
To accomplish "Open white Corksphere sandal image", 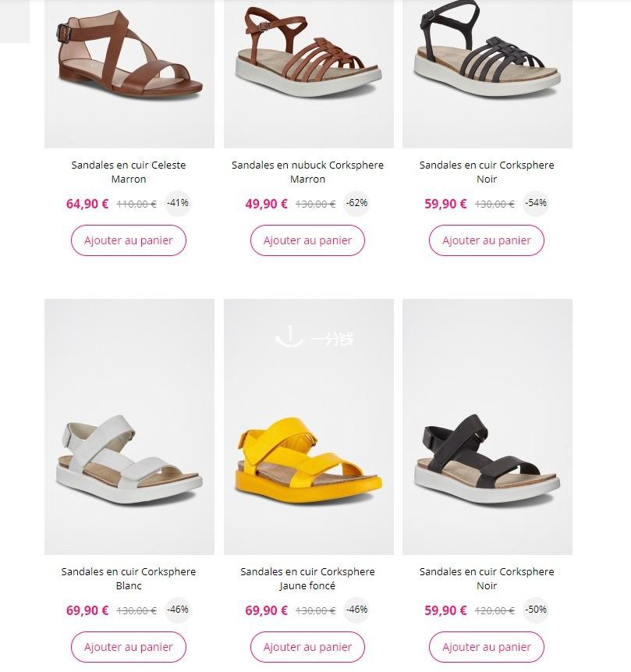I will pyautogui.click(x=129, y=427).
